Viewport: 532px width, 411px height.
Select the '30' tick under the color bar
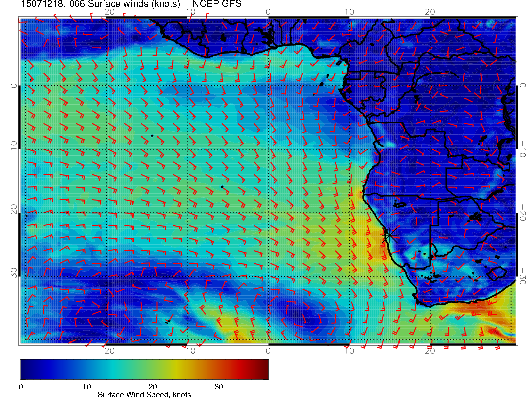point(219,387)
